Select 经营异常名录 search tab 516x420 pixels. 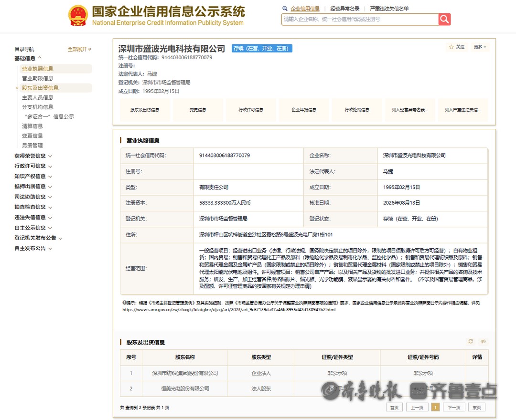pyautogui.click(x=345, y=9)
